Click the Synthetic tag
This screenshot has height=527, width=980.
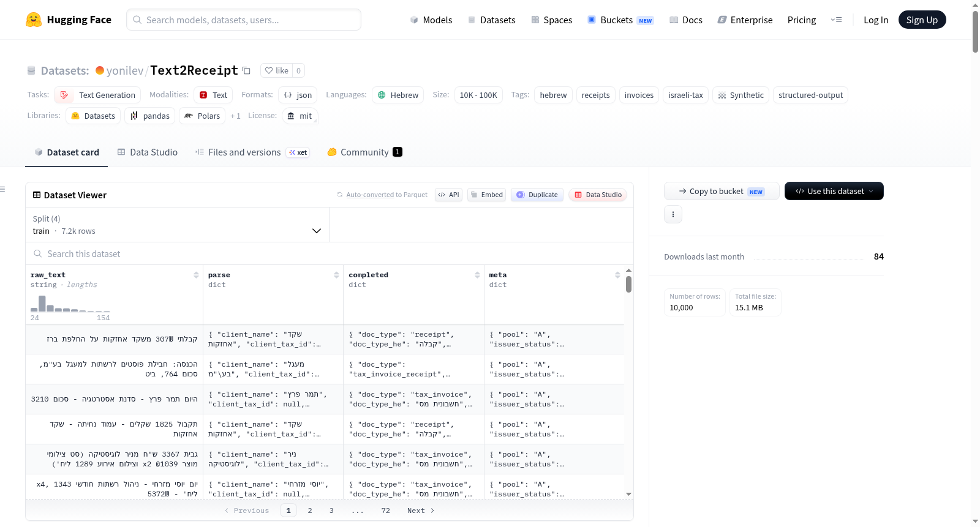click(x=741, y=95)
